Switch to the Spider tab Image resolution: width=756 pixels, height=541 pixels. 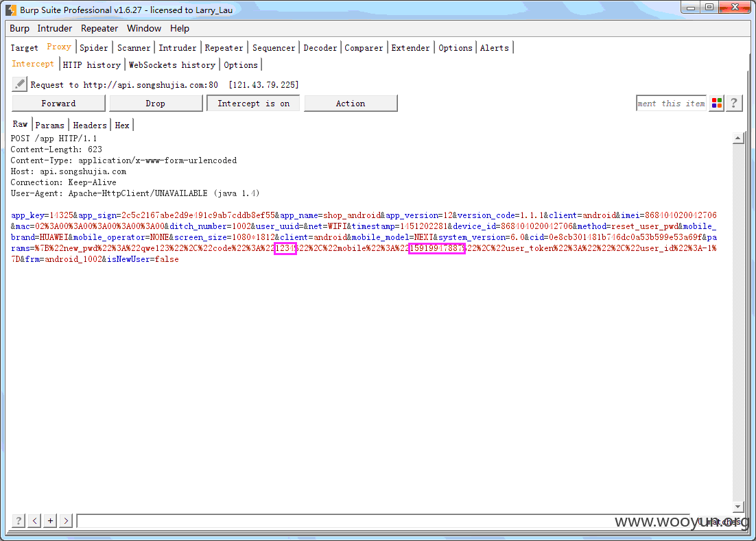(x=93, y=48)
